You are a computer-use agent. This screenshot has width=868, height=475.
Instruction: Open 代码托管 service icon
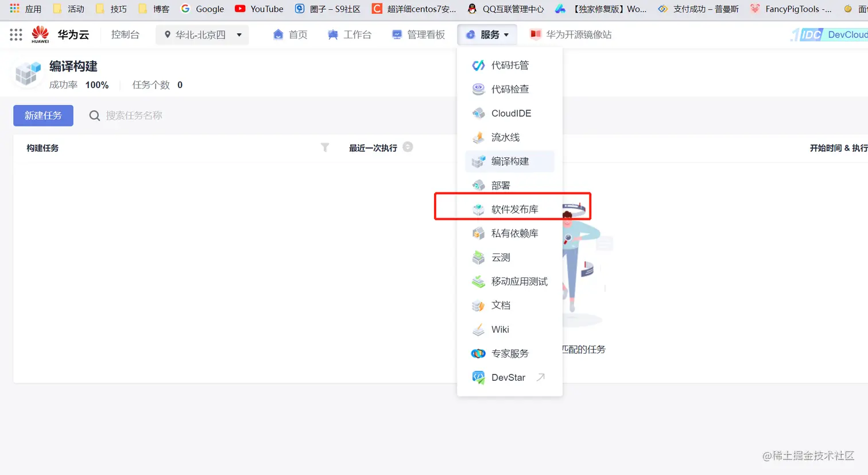[x=478, y=65]
